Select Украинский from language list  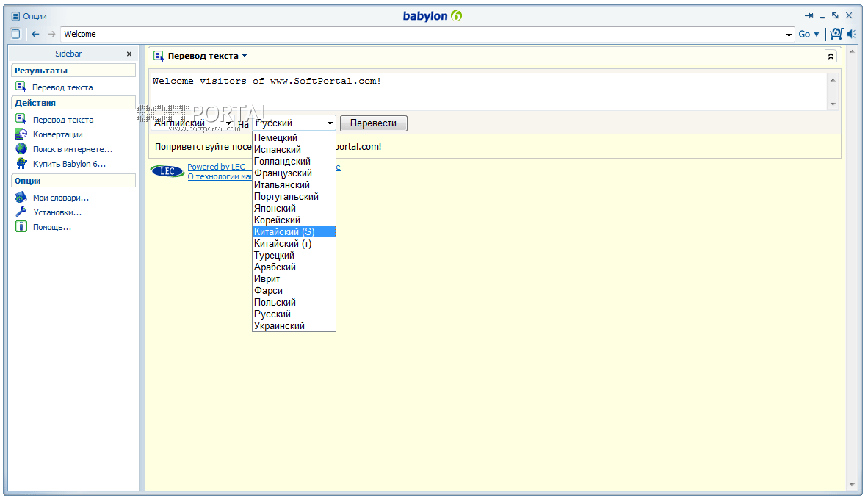(x=294, y=325)
